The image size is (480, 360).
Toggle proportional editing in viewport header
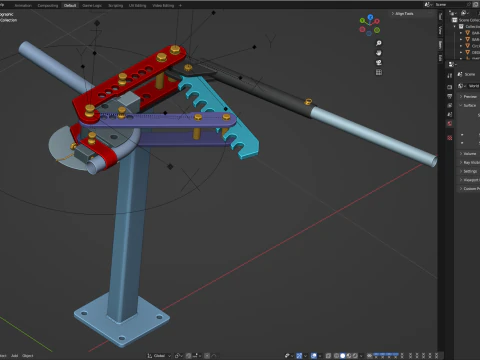[x=207, y=356]
